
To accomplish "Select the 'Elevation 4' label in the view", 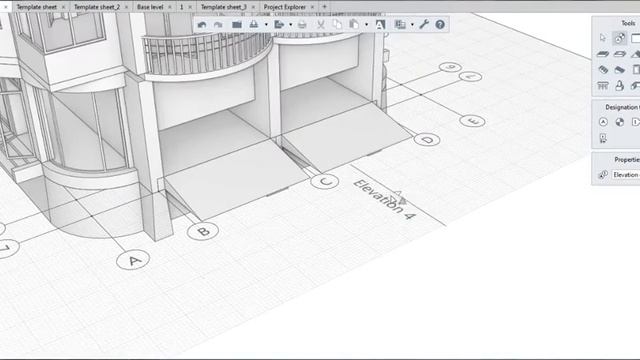I will click(384, 200).
